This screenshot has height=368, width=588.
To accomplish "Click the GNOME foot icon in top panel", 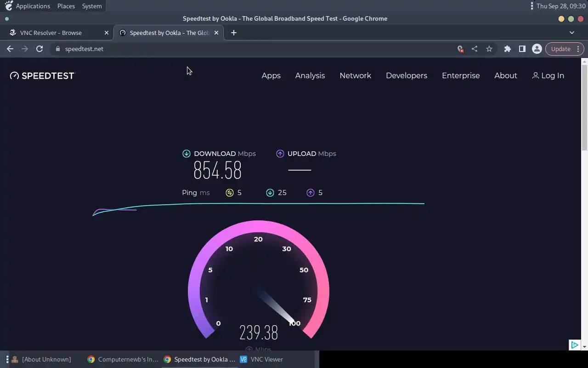I will (x=9, y=6).
